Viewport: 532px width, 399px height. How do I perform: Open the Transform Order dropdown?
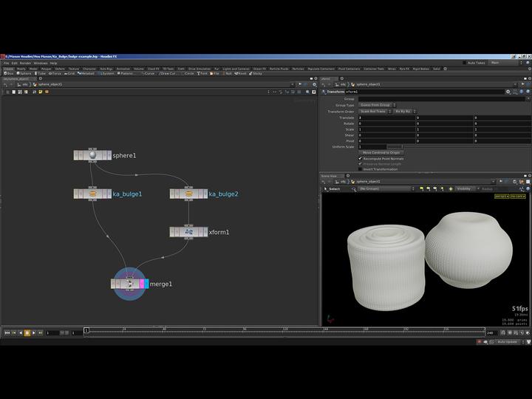(375, 111)
